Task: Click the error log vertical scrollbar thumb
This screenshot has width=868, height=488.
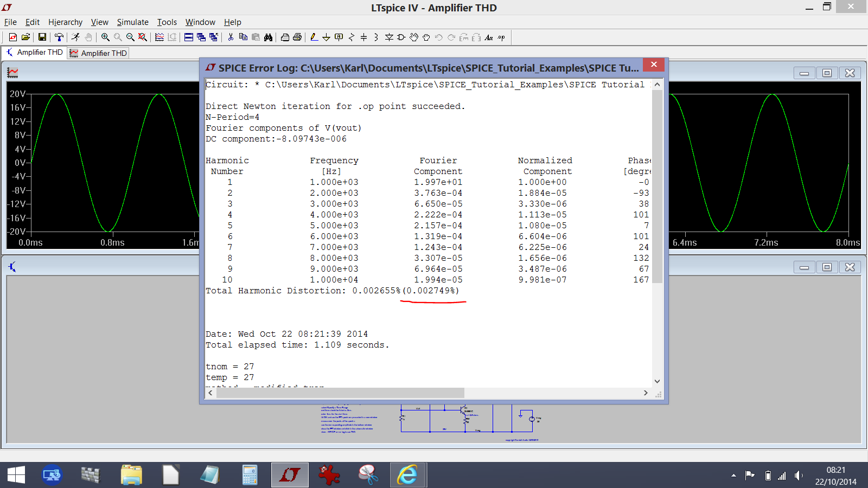Action: [657, 187]
